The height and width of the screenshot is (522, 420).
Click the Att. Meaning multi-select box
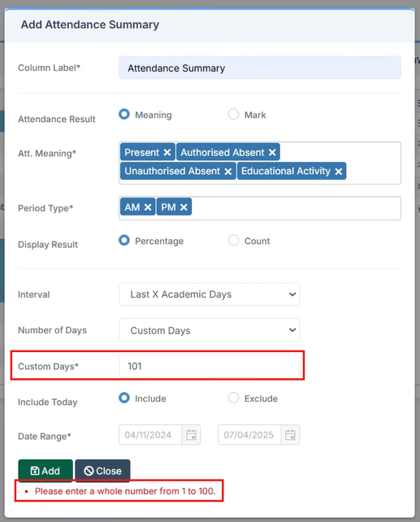[260, 163]
